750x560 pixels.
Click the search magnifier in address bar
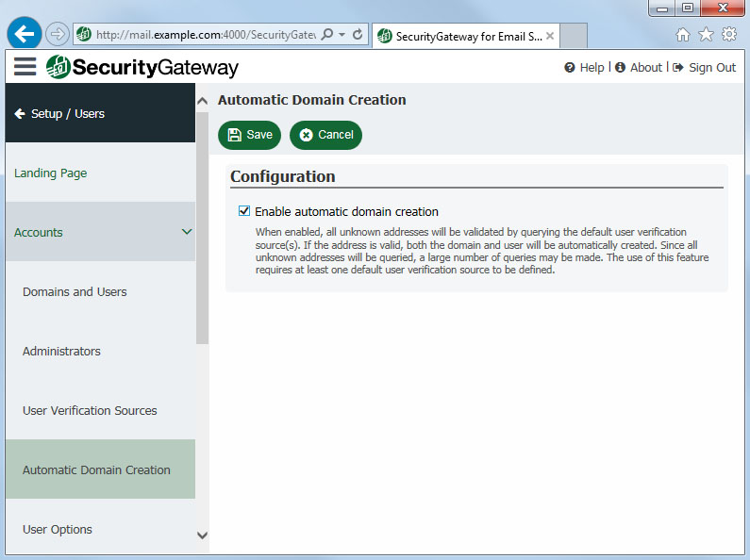(327, 34)
